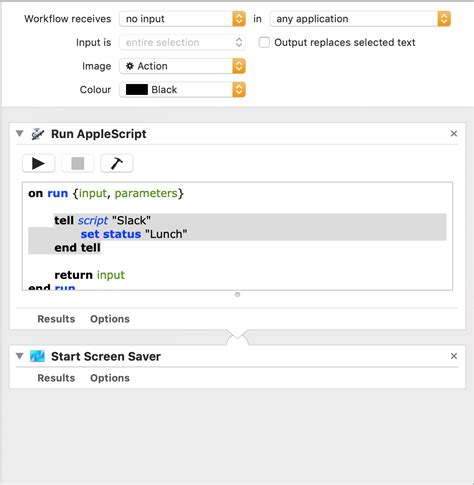Enable Output replaces selected text checkbox
The width and height of the screenshot is (474, 485).
(x=264, y=42)
